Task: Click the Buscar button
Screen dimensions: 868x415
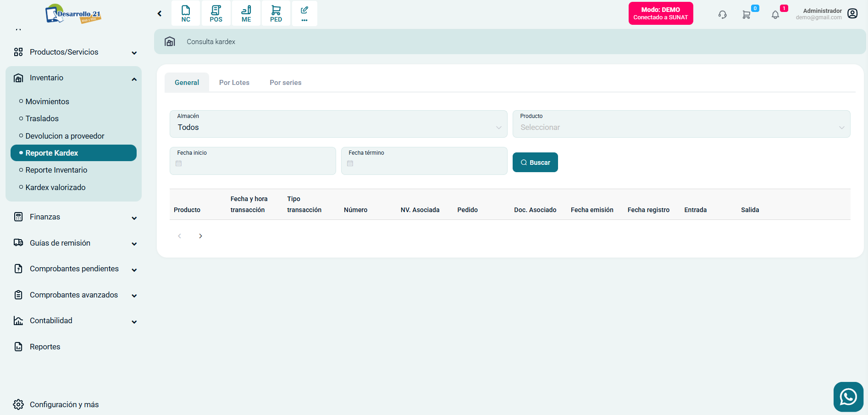Action: [535, 163]
